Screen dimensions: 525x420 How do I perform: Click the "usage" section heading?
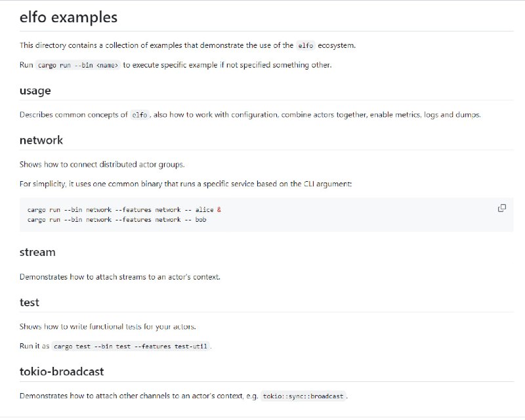click(35, 91)
